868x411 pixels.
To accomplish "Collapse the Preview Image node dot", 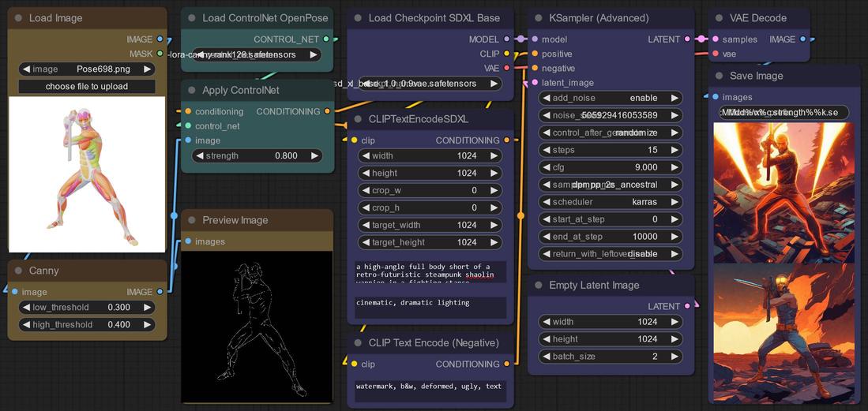I will point(192,220).
